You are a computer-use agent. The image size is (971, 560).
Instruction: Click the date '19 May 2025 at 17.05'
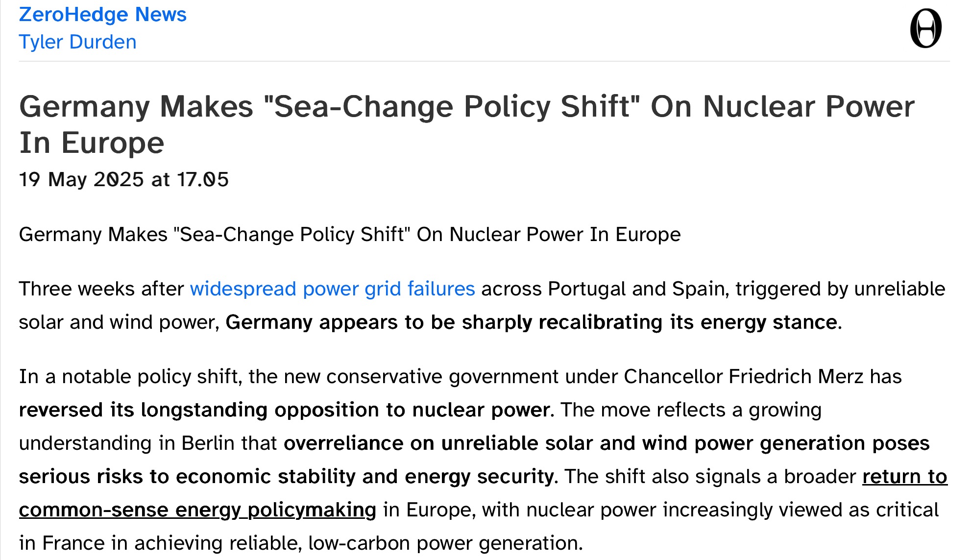(123, 179)
